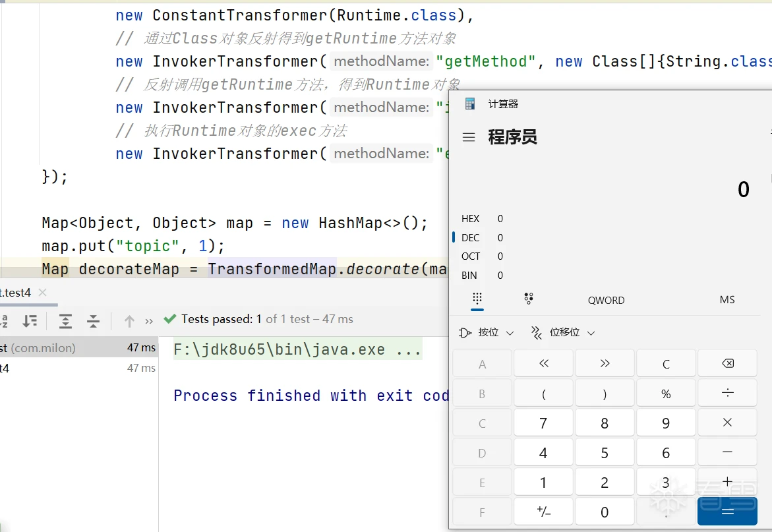This screenshot has height=532, width=772.
Task: Switch to full keypad view in calculator
Action: pos(477,299)
